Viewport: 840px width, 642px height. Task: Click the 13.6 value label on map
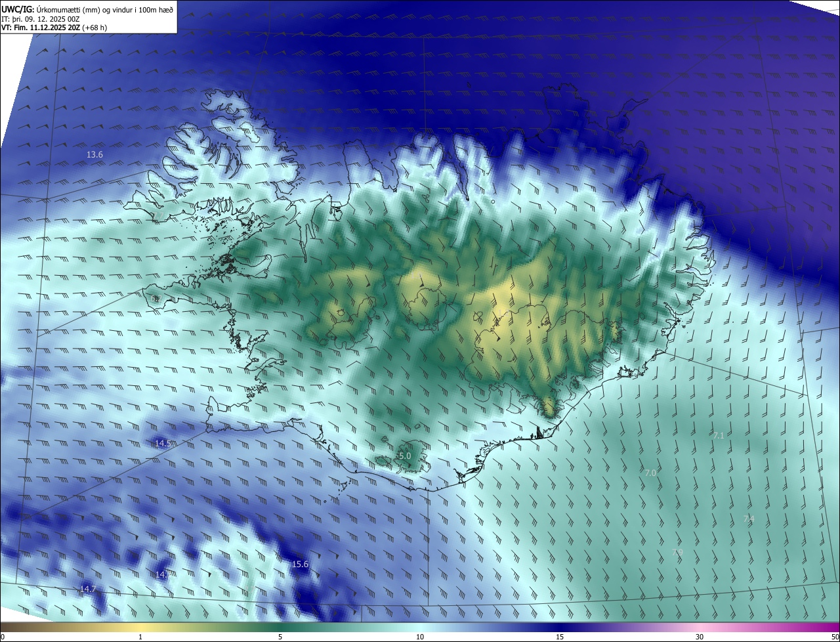(x=94, y=155)
